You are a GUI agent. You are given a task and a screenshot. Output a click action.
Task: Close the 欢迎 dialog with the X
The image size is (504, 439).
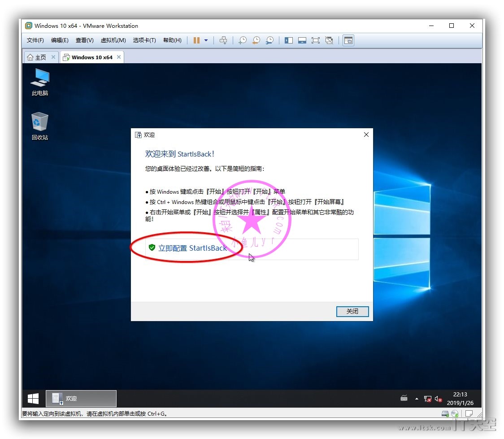pyautogui.click(x=366, y=135)
